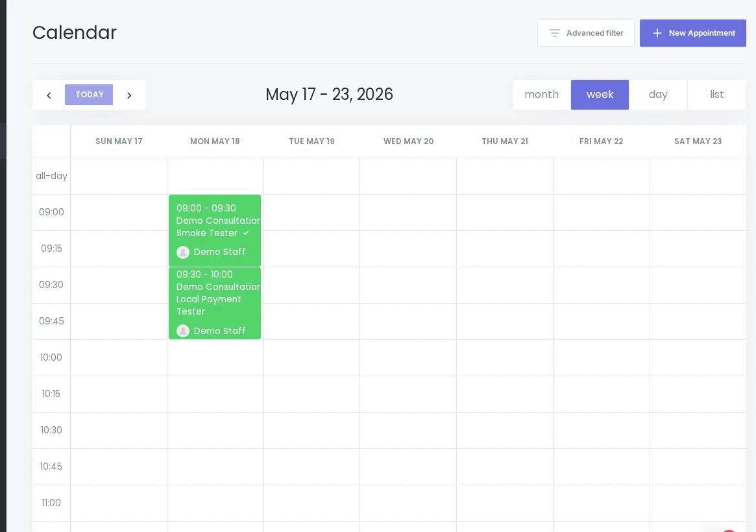Click the all-day row label
Viewport: 756px width, 532px height.
51,176
